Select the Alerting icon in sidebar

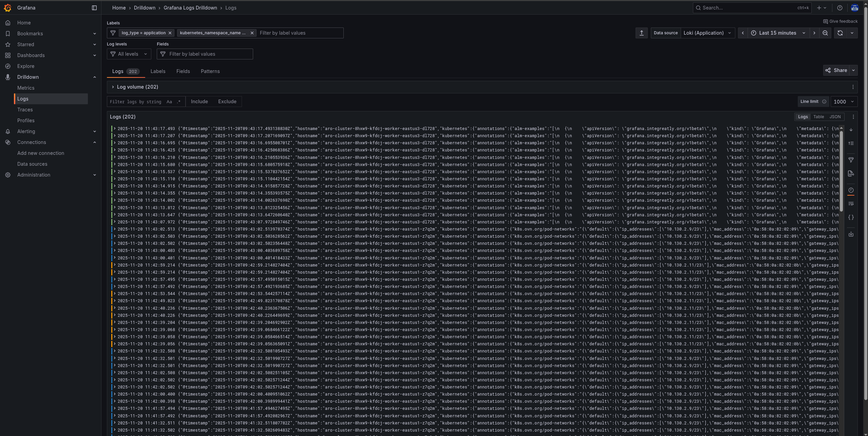[x=8, y=131]
